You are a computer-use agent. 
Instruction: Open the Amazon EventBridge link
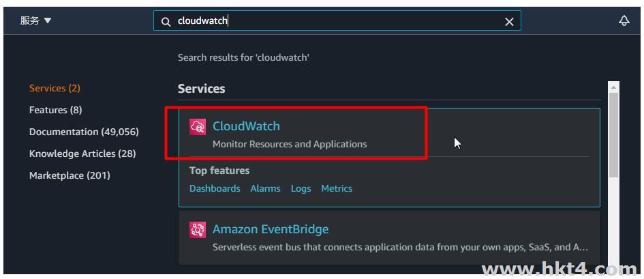[x=271, y=229]
